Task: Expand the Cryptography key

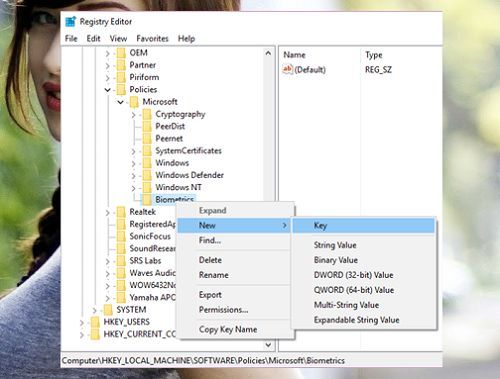Action: (x=133, y=115)
